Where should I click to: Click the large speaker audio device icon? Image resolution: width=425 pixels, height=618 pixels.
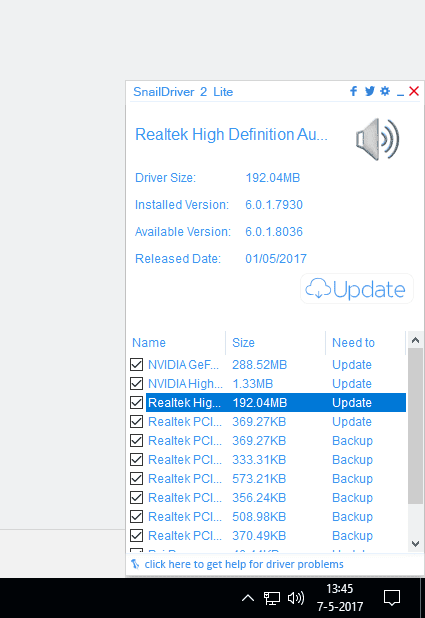click(377, 139)
